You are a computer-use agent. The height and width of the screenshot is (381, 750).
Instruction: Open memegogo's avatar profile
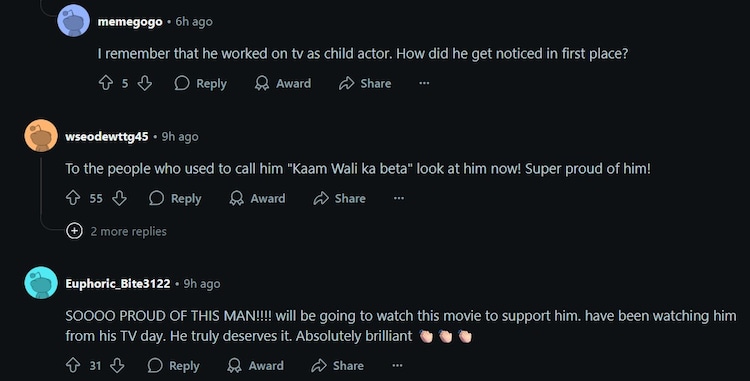(73, 21)
